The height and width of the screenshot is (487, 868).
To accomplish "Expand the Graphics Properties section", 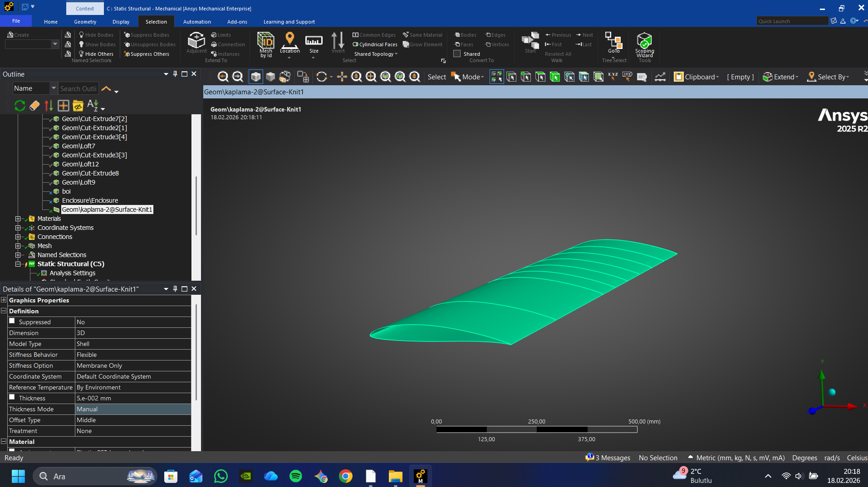I will pos(4,300).
